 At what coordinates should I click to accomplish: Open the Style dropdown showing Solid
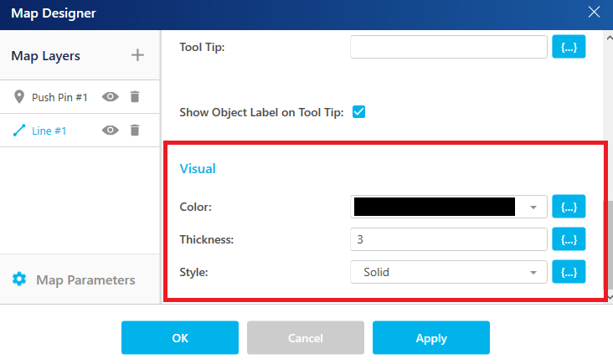448,272
